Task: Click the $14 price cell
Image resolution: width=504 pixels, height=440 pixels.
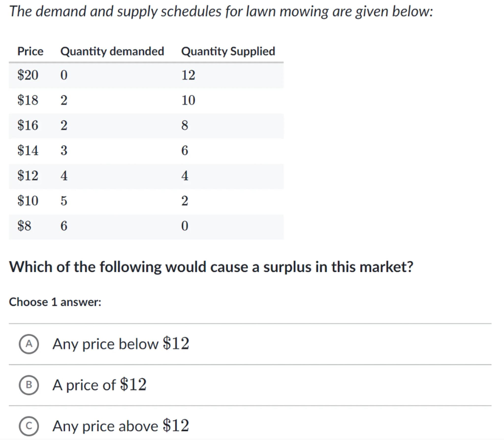Action: coord(28,151)
